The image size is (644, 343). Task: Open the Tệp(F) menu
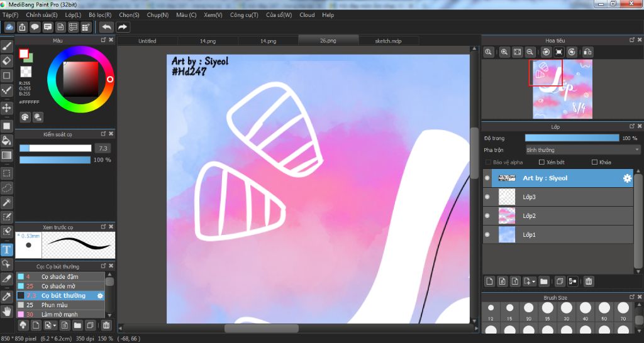[x=10, y=15]
